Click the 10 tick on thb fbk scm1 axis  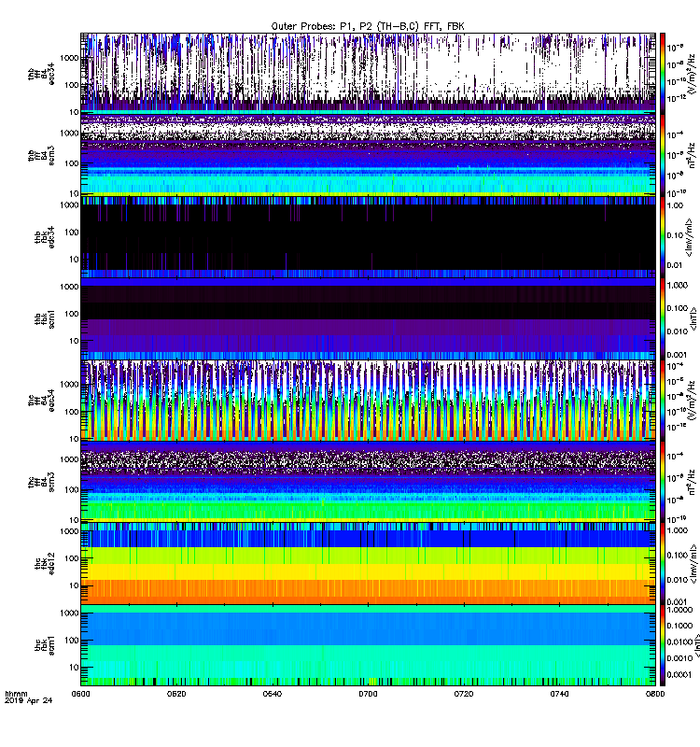(x=74, y=341)
